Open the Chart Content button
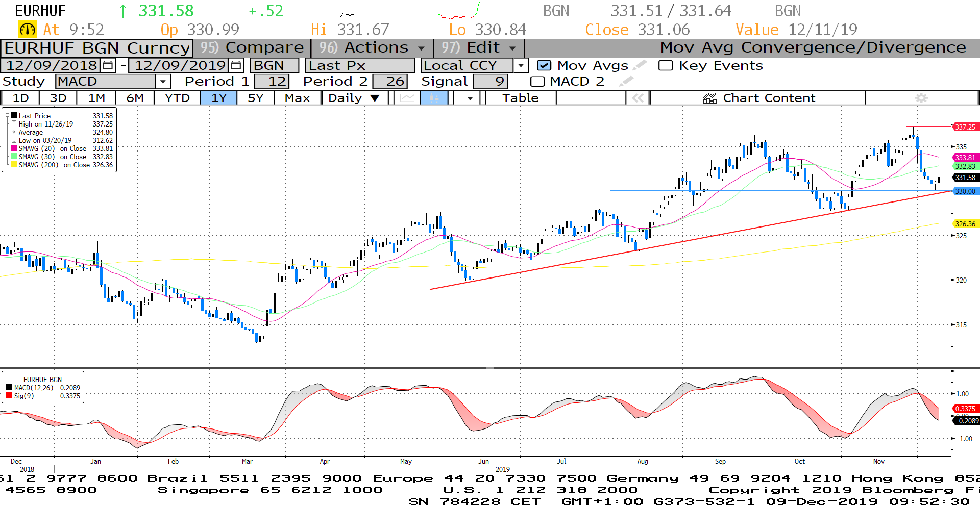Screen dimensions: 980x530 click(758, 98)
